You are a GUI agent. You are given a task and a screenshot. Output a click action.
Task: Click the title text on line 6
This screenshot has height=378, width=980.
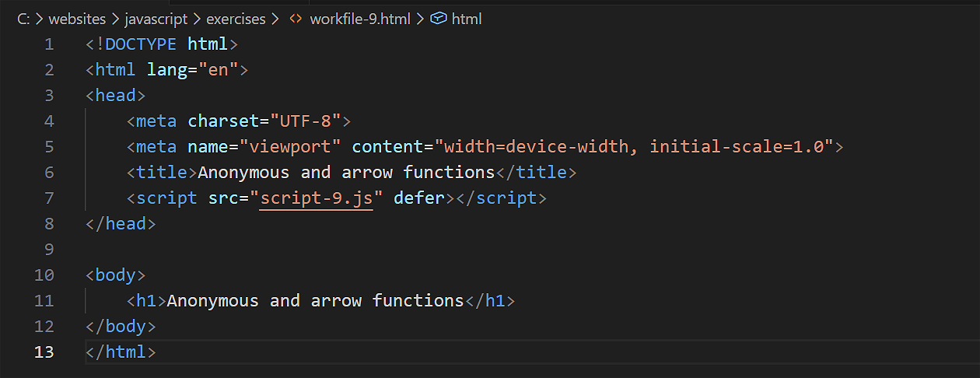pos(346,173)
